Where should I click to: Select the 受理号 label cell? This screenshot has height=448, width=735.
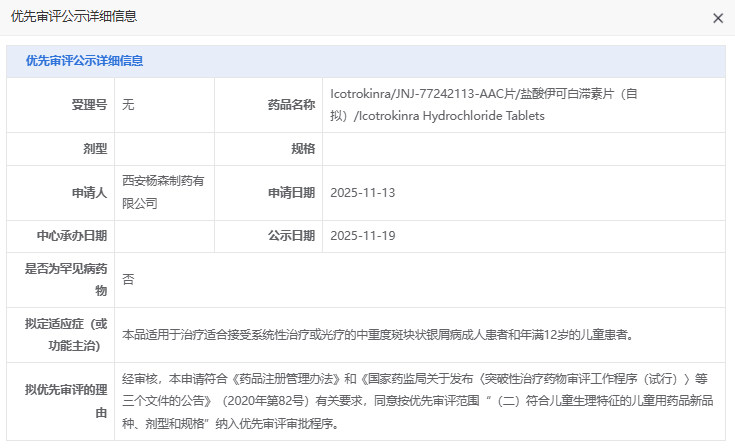coord(60,105)
